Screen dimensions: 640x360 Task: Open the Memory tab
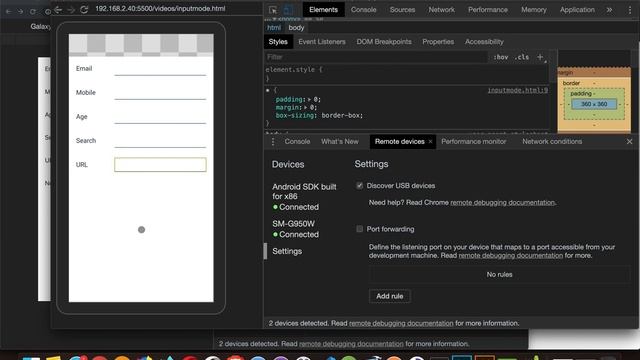click(x=533, y=10)
